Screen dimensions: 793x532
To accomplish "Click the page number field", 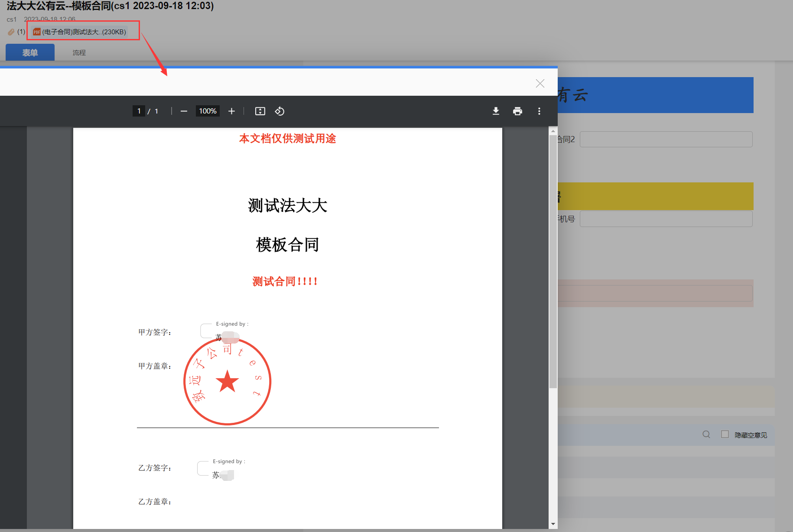I will click(139, 111).
